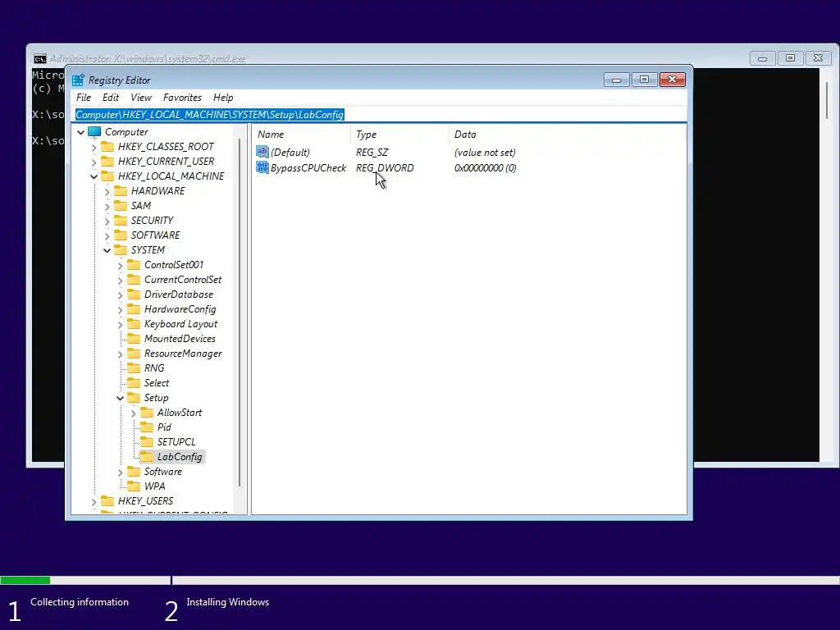Select the LabConfig key label
The width and height of the screenshot is (840, 630).
180,457
